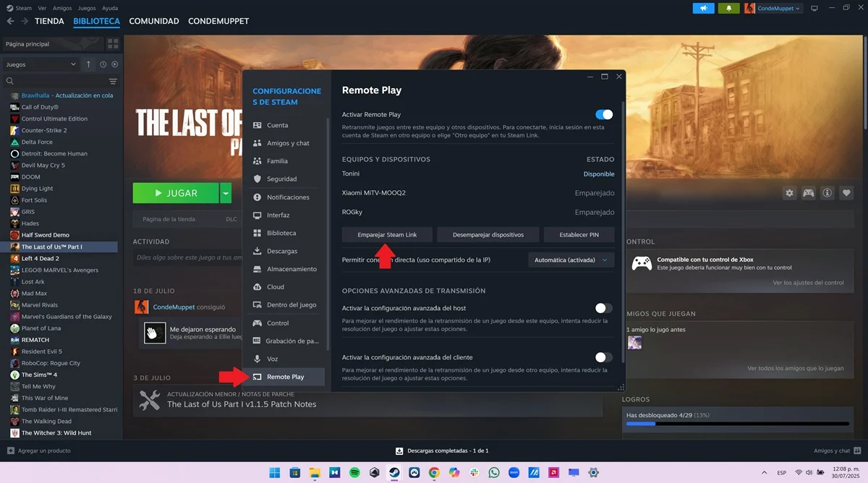Switch to the TIENDA tab
868x483 pixels.
tap(49, 21)
